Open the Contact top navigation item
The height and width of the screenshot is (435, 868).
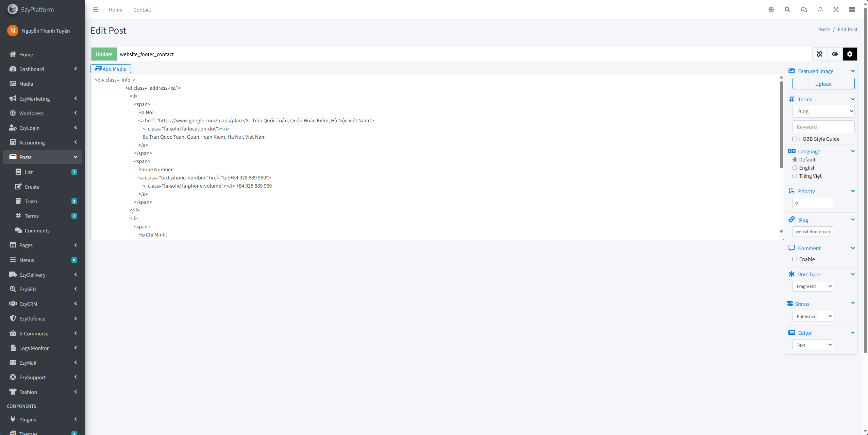coord(142,10)
